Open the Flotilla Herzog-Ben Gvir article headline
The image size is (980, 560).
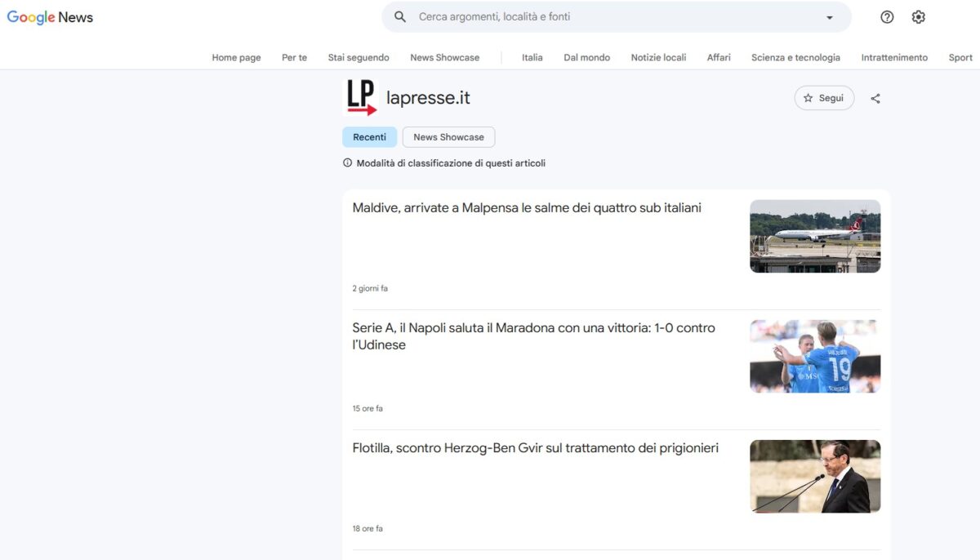click(x=536, y=448)
